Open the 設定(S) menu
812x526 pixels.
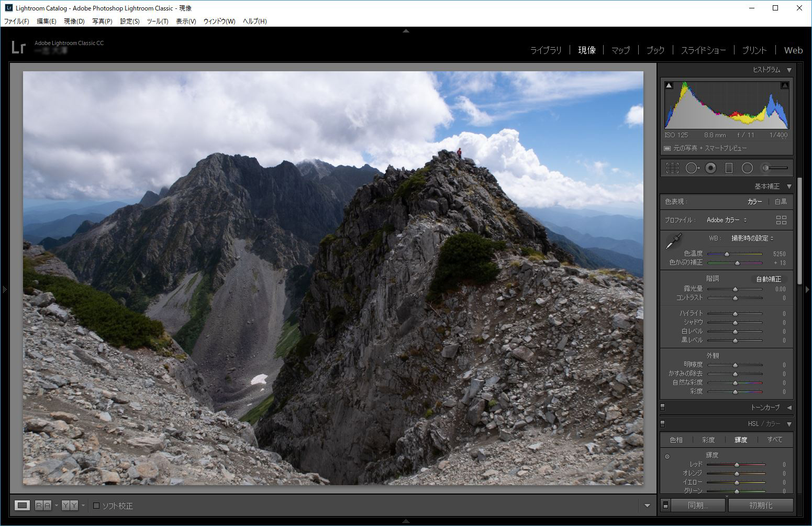[129, 21]
